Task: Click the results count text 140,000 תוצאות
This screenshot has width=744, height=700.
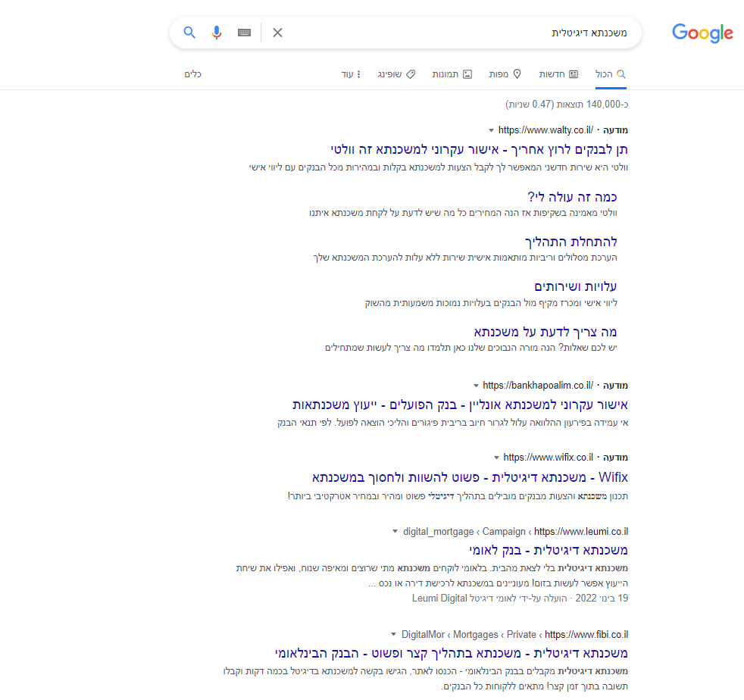Action: point(567,104)
